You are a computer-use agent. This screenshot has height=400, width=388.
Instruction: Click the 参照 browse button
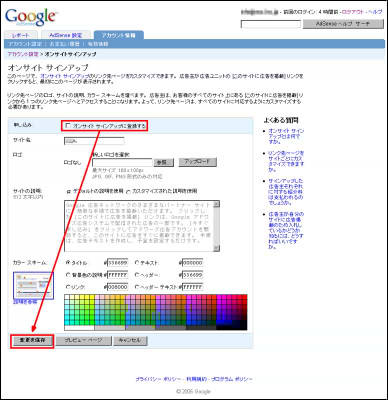[163, 162]
